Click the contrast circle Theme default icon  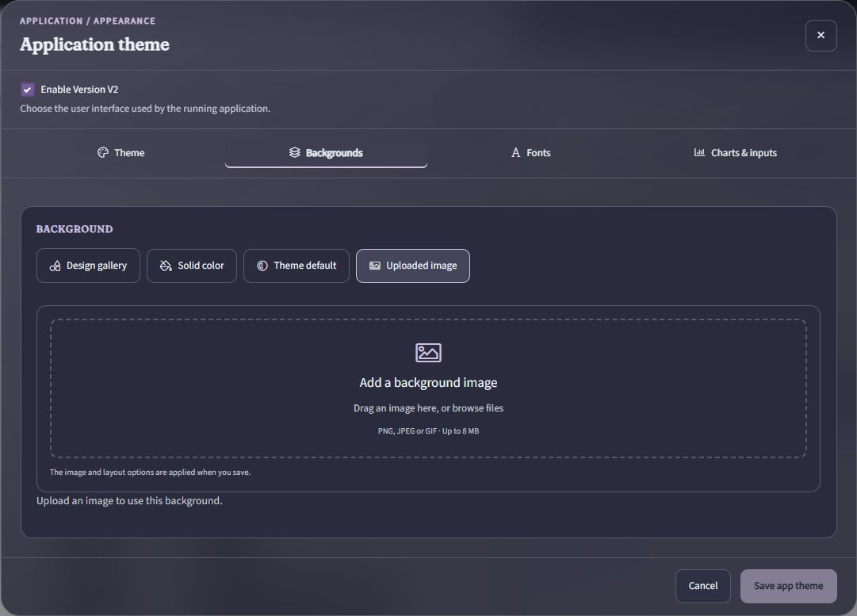262,266
